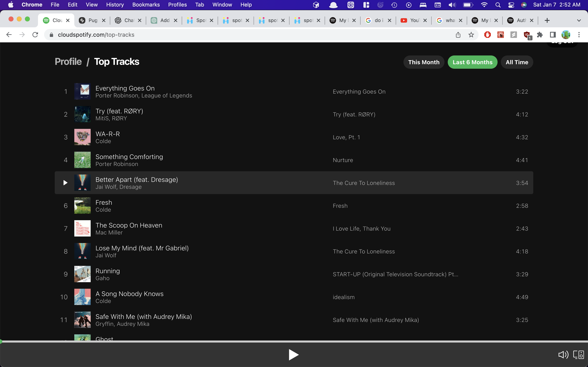588x367 pixels.
Task: Go back using the Profile breadcrumb link
Action: (68, 61)
